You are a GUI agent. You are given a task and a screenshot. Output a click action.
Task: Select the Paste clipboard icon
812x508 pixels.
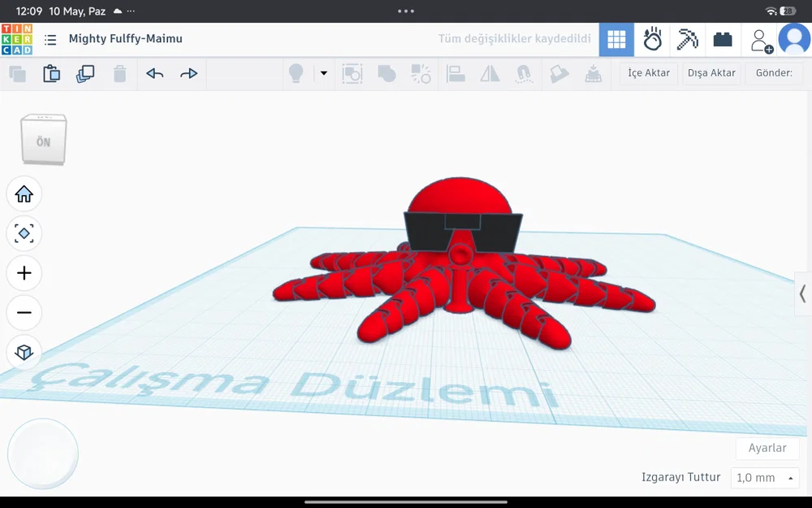(x=51, y=74)
